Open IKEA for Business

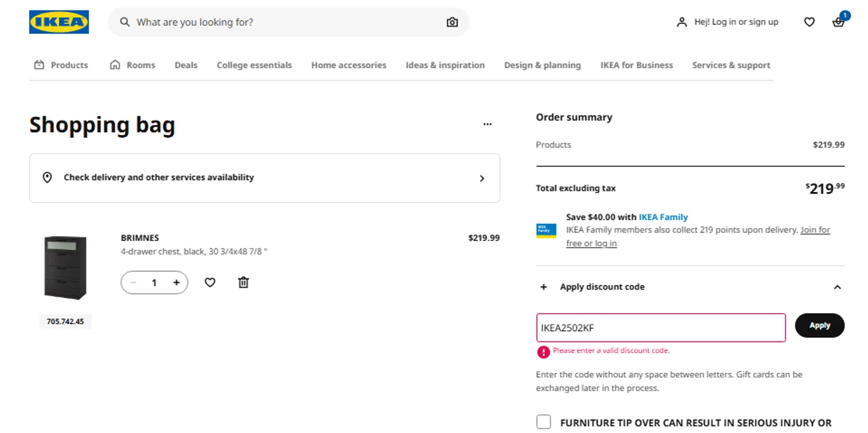coord(637,65)
